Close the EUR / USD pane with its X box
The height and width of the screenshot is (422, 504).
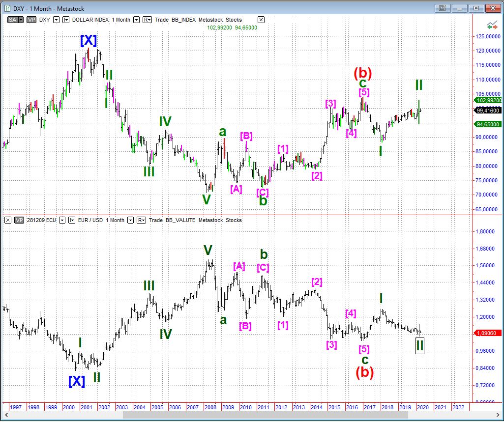tap(8, 220)
